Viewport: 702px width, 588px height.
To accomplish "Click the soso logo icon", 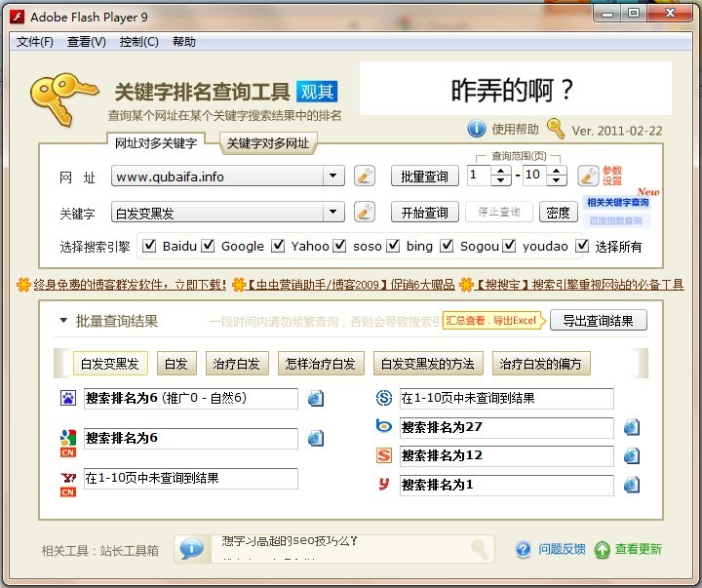I will coord(384,398).
